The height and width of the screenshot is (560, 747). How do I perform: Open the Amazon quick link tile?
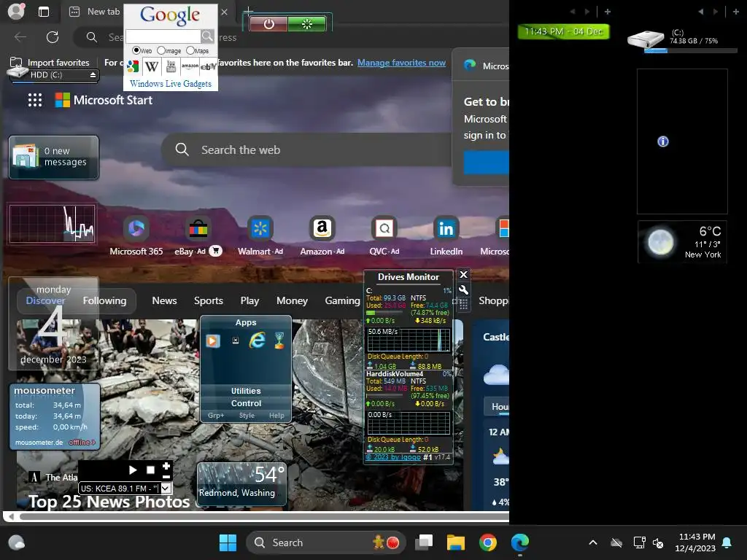tap(322, 236)
